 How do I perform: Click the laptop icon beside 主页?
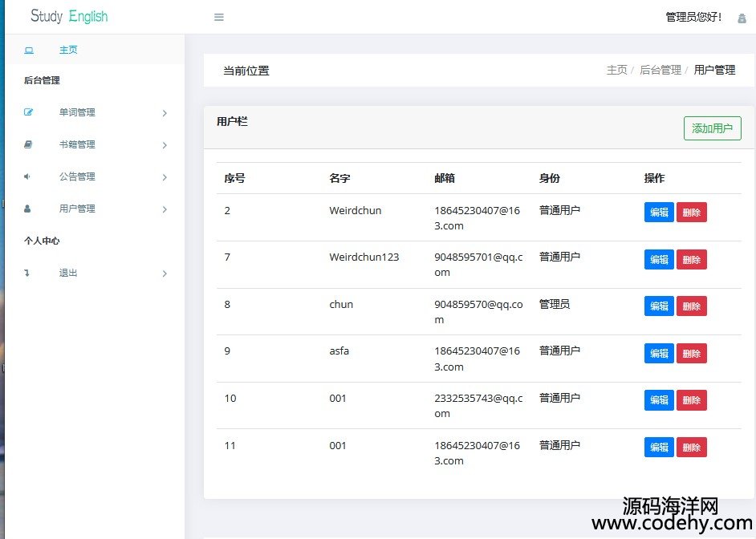(29, 51)
